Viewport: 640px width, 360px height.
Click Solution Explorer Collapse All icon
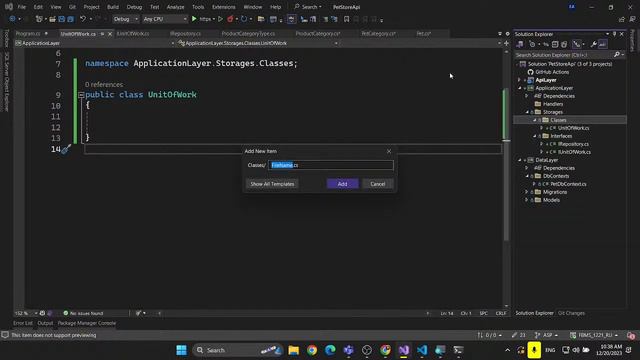[x=555, y=44]
